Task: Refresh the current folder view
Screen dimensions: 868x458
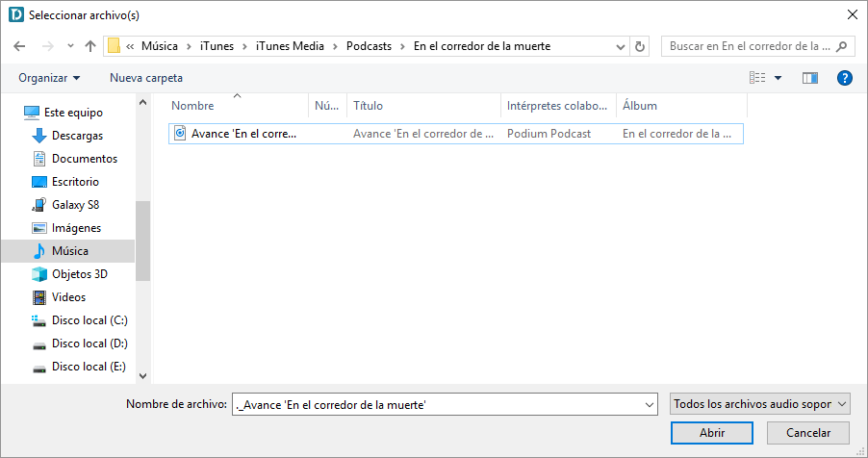Action: pos(640,46)
